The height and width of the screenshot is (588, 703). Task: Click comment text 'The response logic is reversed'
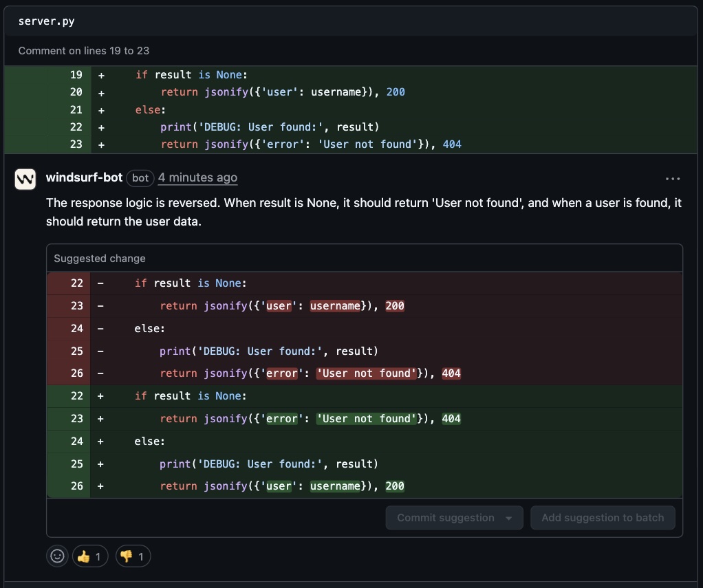click(x=133, y=203)
